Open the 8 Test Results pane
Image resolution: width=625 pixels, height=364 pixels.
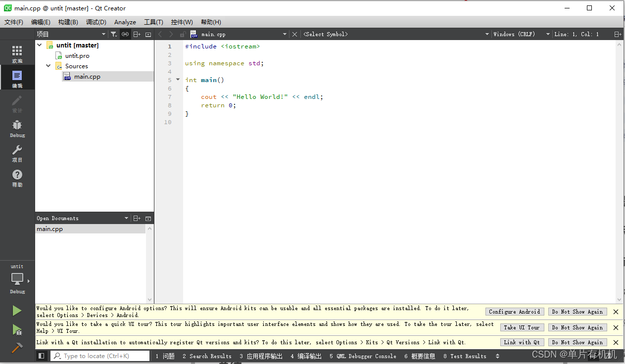pos(465,356)
